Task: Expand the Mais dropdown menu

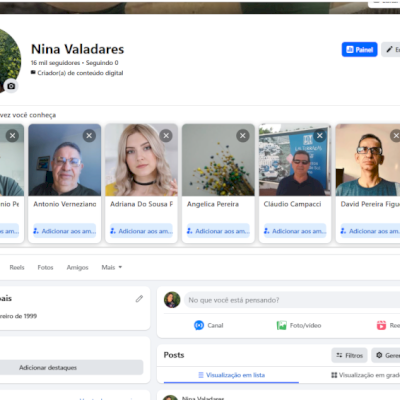Action: (x=112, y=267)
